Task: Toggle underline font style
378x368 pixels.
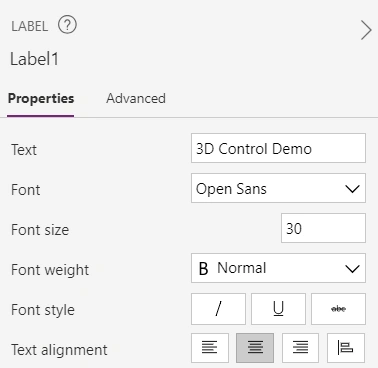Action: tap(278, 309)
